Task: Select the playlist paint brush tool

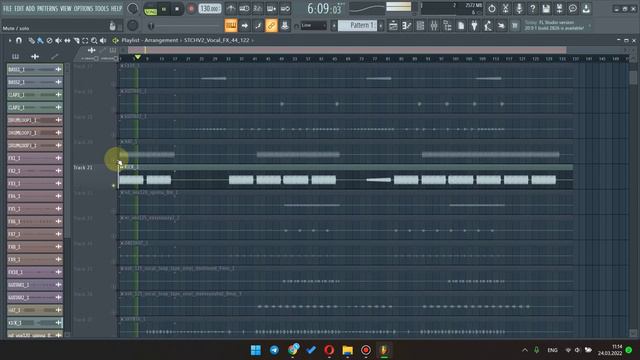Action: pos(40,40)
